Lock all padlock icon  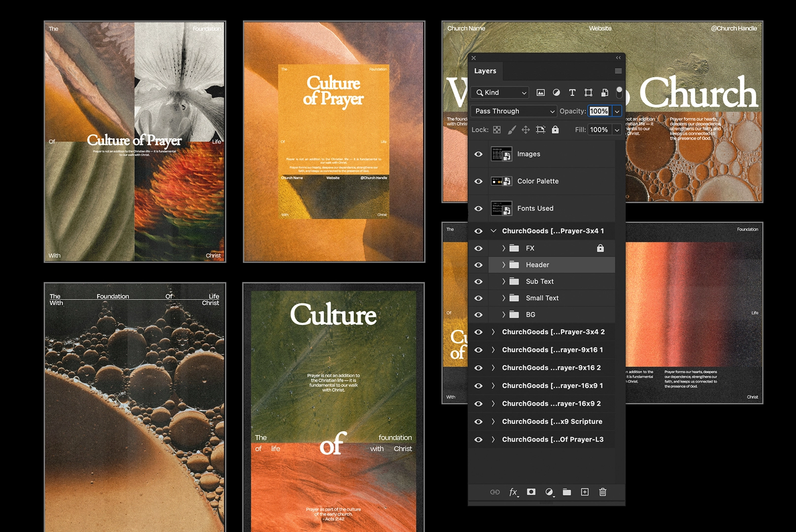(555, 130)
